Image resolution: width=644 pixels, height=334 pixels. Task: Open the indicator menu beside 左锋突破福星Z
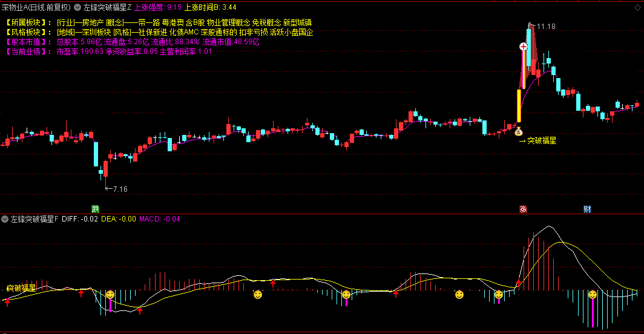77,7
